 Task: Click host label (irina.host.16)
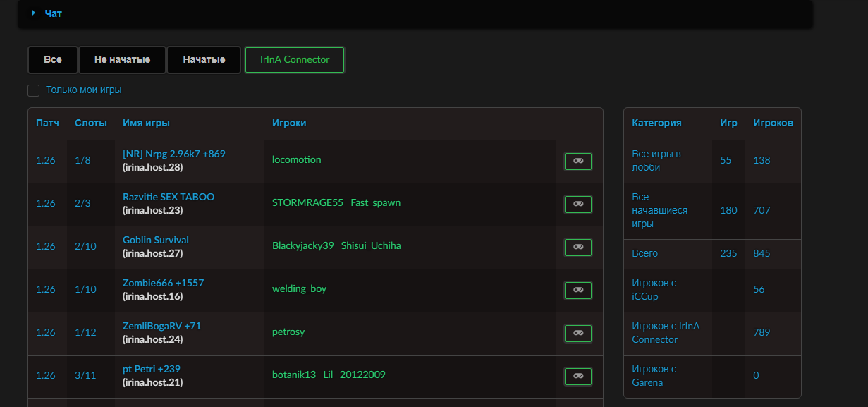click(153, 296)
